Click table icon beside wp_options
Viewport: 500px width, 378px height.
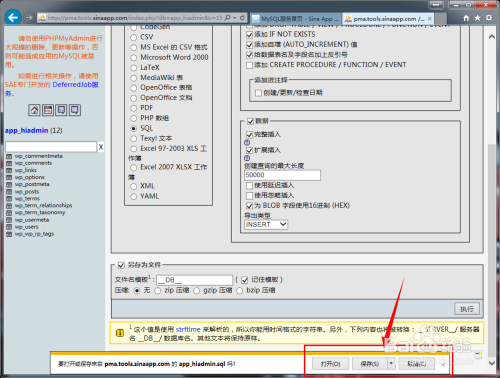(9, 177)
